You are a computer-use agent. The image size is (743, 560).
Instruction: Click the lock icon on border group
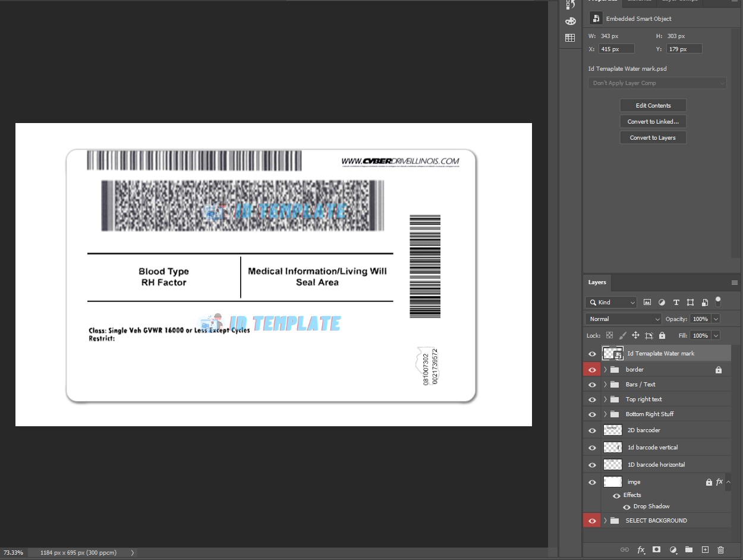pyautogui.click(x=719, y=370)
